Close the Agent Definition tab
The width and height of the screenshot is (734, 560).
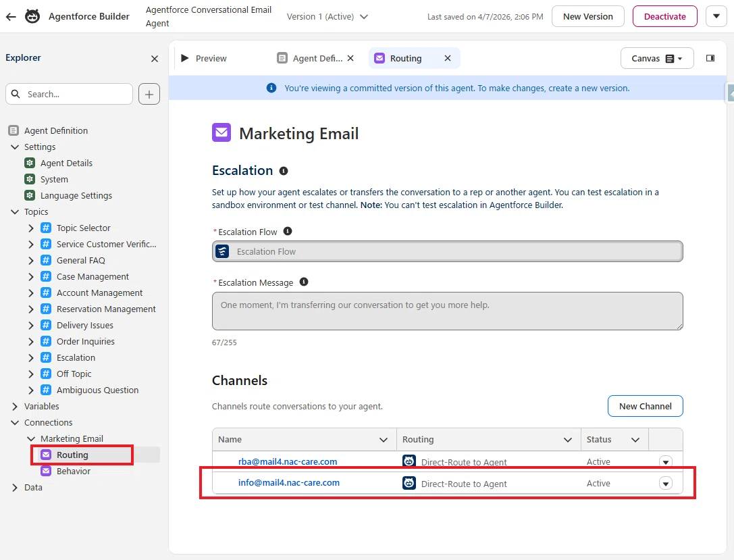coord(350,58)
